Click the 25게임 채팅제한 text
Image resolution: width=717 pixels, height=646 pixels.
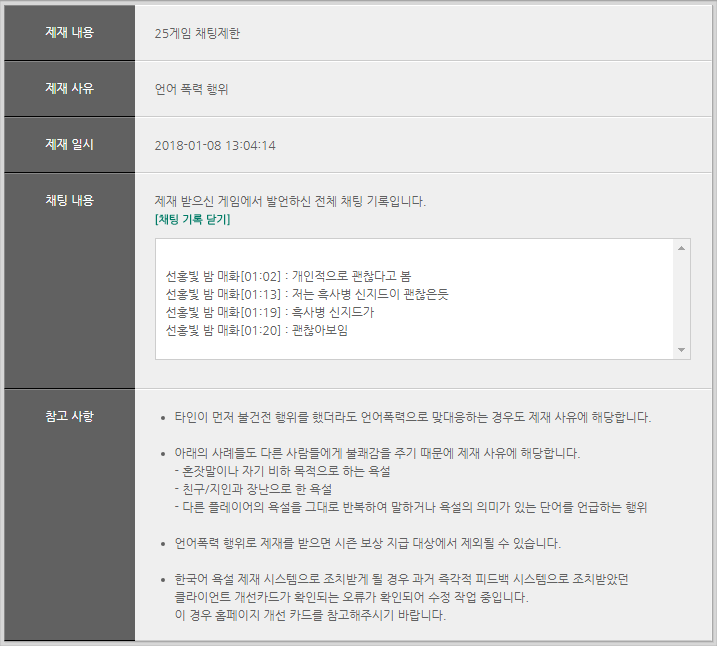[x=197, y=33]
